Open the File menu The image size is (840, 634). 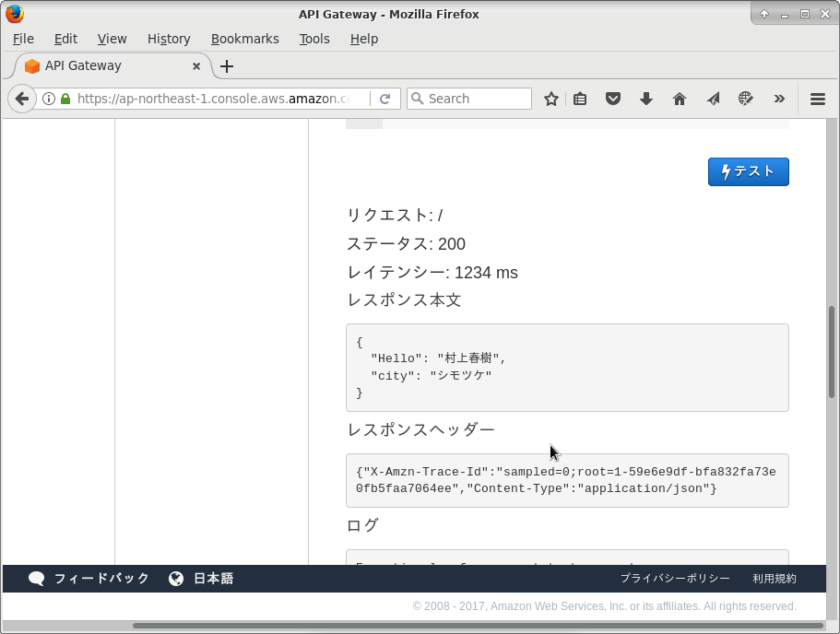click(x=23, y=39)
